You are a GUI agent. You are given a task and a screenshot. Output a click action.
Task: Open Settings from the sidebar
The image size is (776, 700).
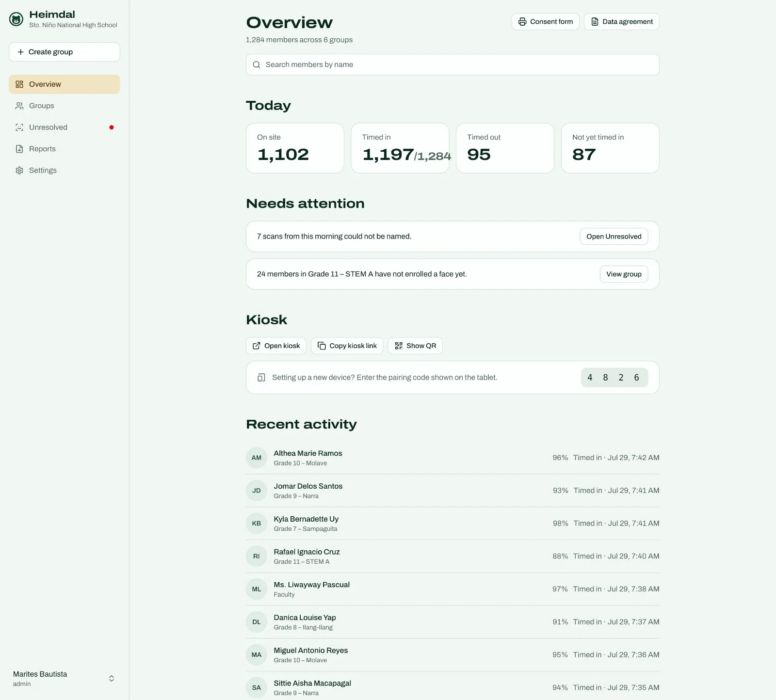[65, 171]
